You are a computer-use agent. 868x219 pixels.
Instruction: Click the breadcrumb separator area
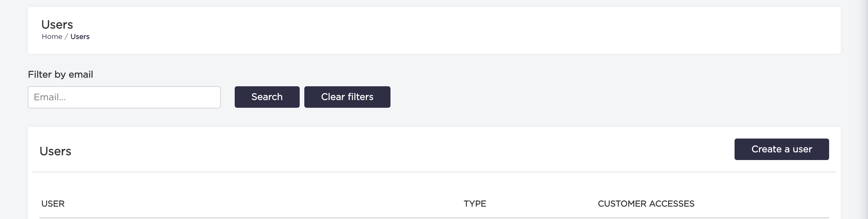[67, 36]
